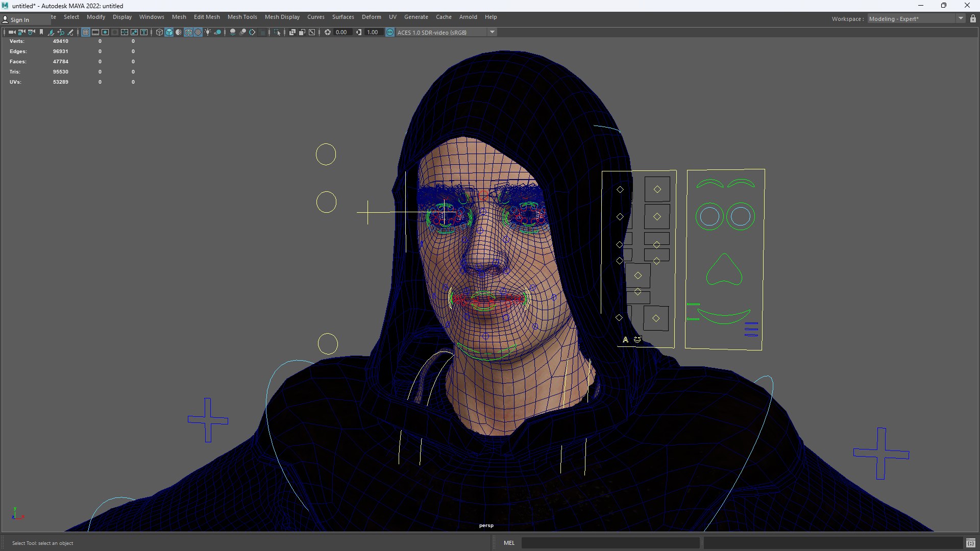Open the Script Editor icon

point(970,543)
